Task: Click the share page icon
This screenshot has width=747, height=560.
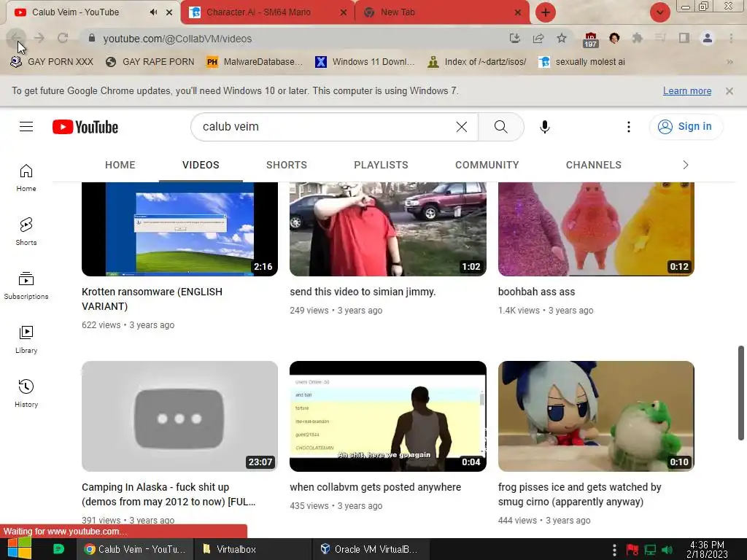Action: pos(538,38)
